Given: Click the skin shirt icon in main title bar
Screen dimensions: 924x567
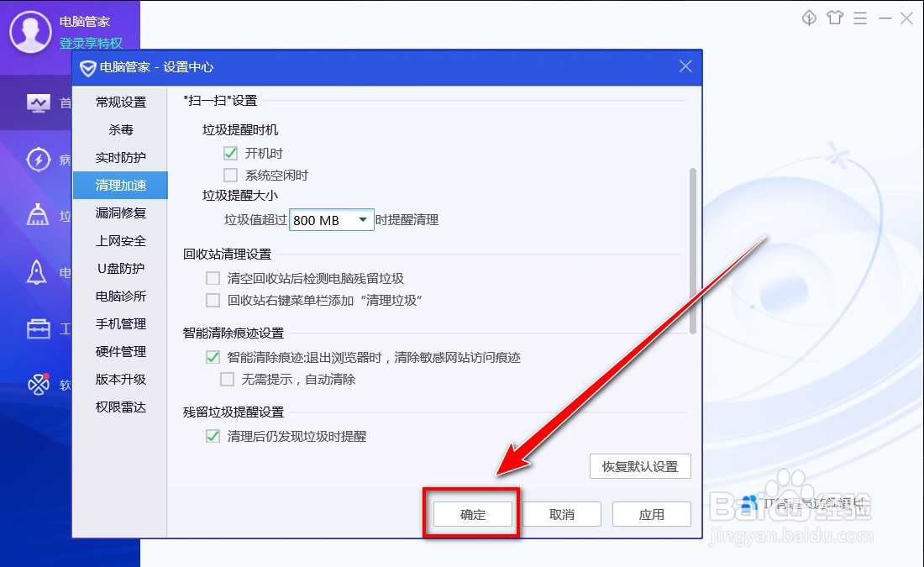Looking at the screenshot, I should [x=835, y=18].
